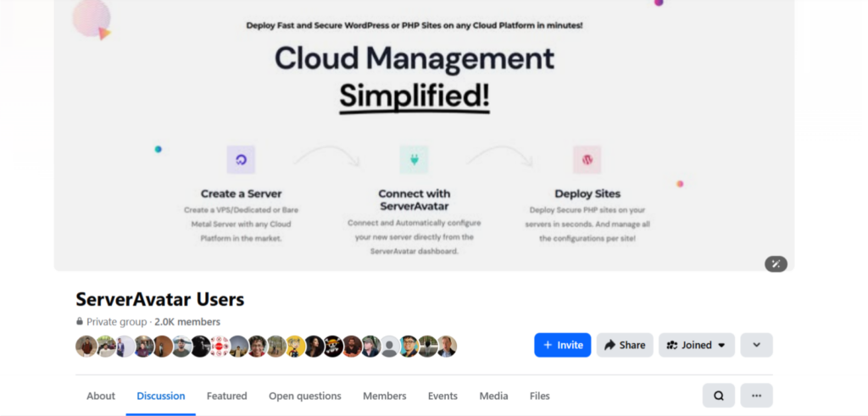Click the Share button
The width and height of the screenshot is (868, 416).
tap(625, 345)
